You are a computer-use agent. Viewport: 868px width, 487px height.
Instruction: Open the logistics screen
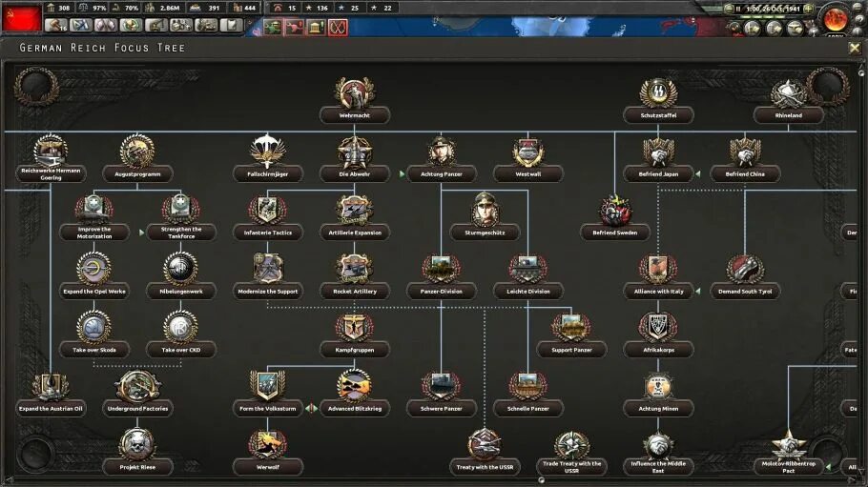(232, 25)
